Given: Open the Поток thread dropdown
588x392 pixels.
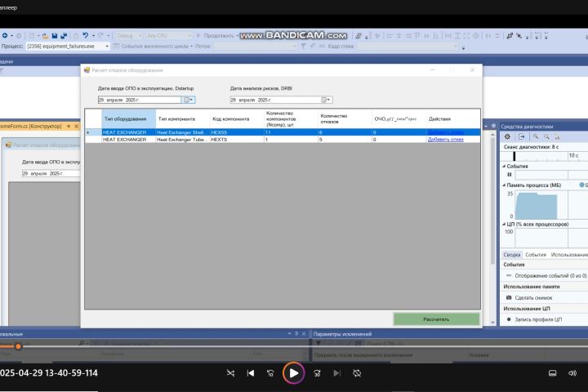Looking at the screenshot, I should coord(255,46).
